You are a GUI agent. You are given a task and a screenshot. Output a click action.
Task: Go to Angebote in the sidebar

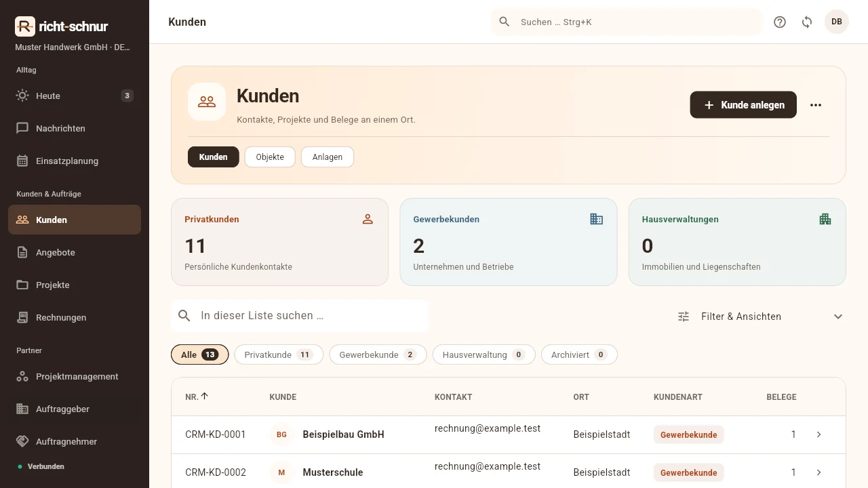pos(75,252)
